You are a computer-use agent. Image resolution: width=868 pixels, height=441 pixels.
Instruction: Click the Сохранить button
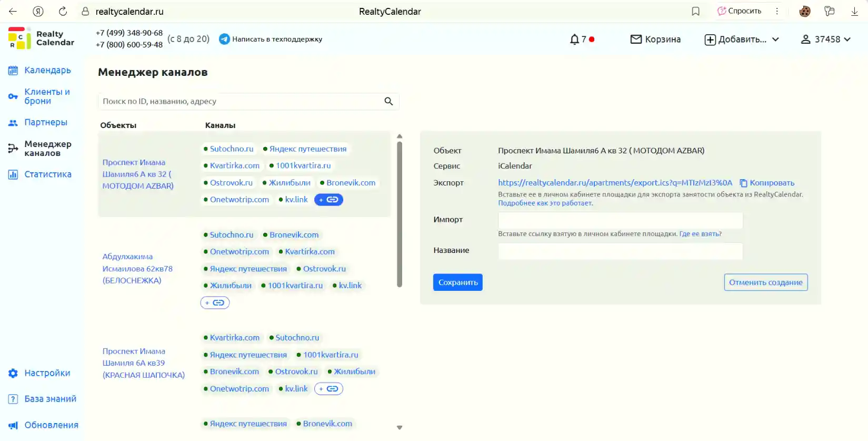click(458, 282)
